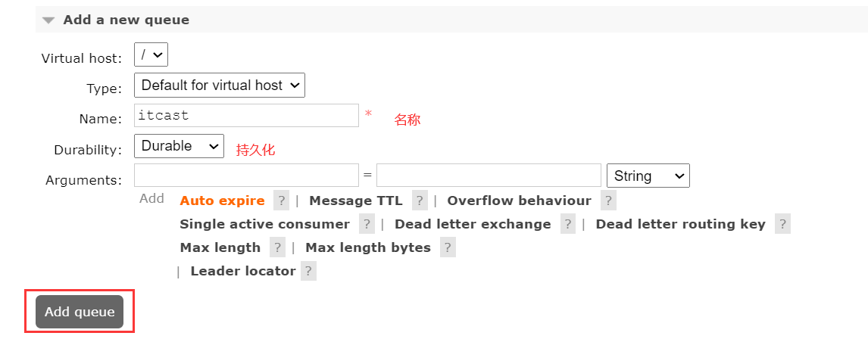
Task: Click the Max length help question mark
Action: click(277, 247)
